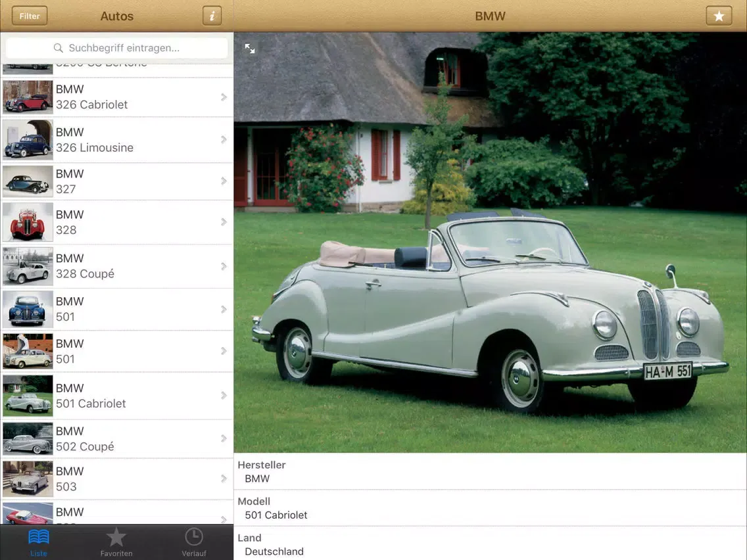Select the BMW 503 thumbnail
Image resolution: width=747 pixels, height=560 pixels.
[x=28, y=478]
